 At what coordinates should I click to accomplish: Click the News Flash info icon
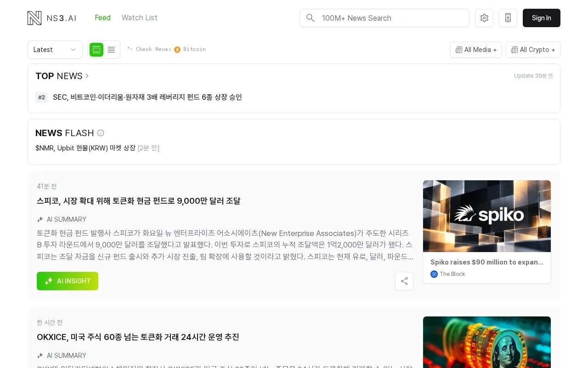(x=101, y=133)
